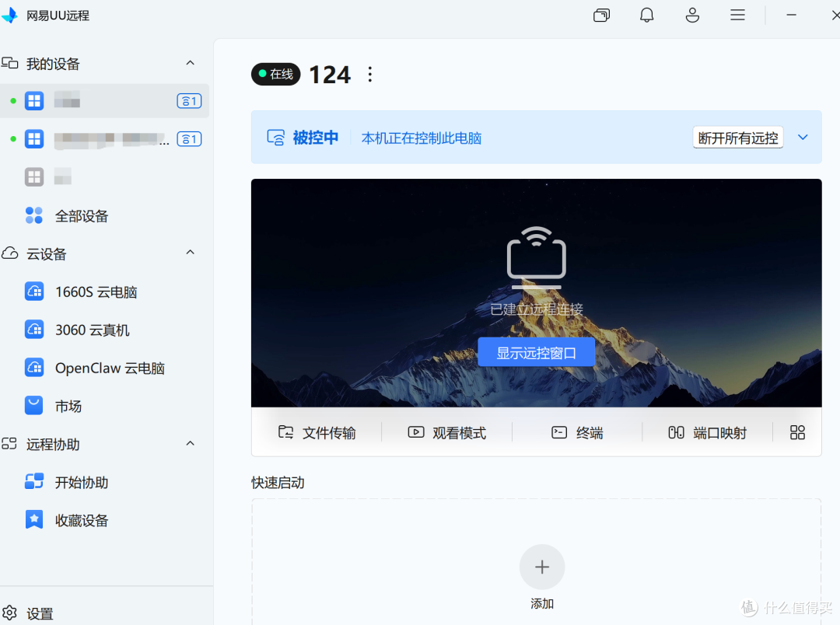
Task: Click the 收藏设备 star bookmark icon
Action: coord(34,519)
